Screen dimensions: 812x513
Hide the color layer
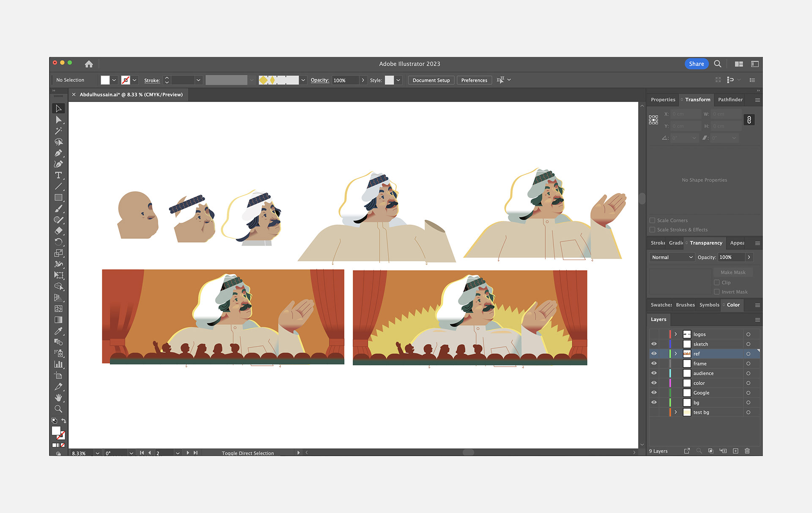pos(654,383)
